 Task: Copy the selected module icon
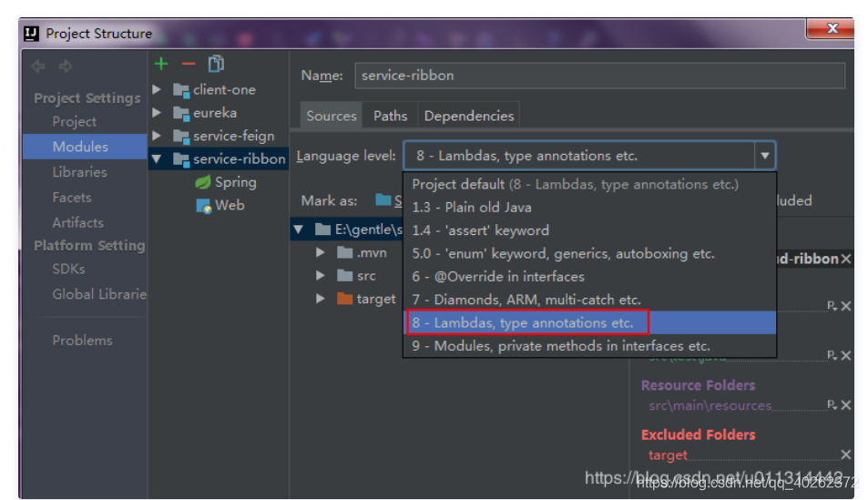point(216,65)
